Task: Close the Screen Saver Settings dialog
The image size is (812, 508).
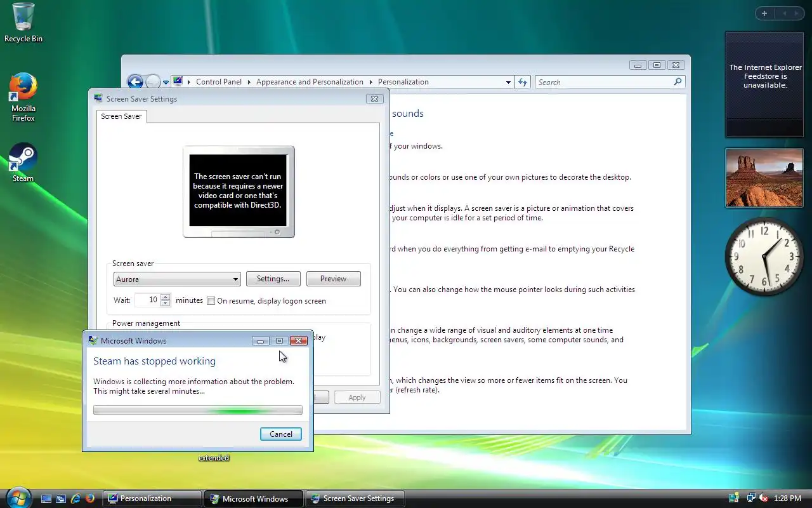Action: pos(374,99)
